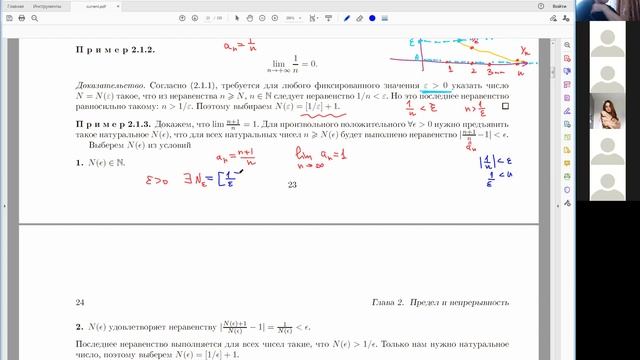This screenshot has width=640, height=360.
Task: Click the Войти sign-in button
Action: 559,6
